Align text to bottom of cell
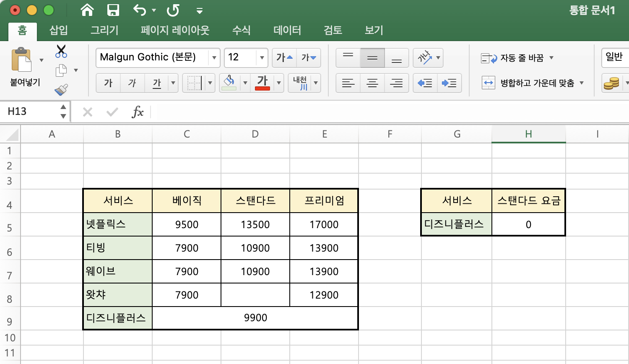Viewport: 629px width, 364px height. 397,58
